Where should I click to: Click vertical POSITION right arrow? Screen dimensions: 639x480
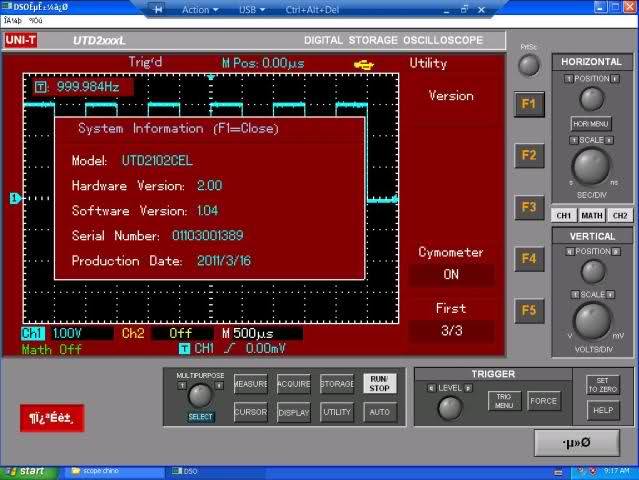616,252
